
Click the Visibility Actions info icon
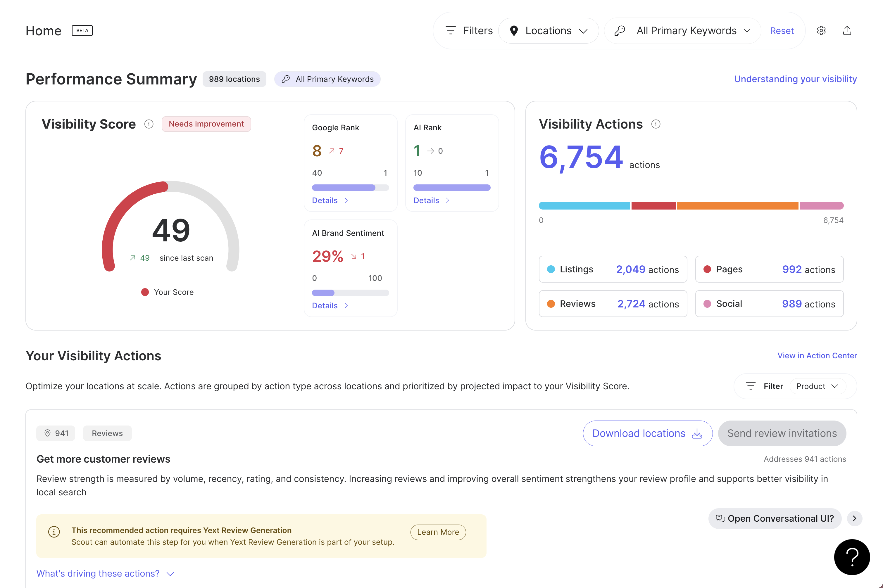(x=656, y=124)
